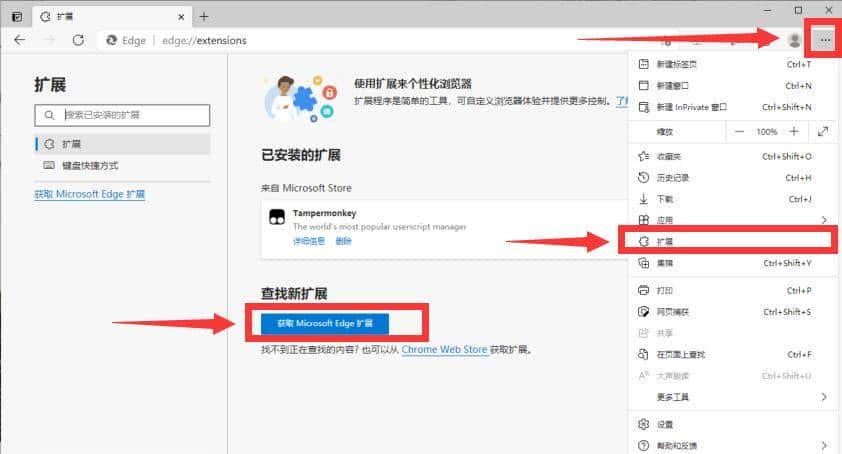Click the 已安装的扩展 heading
The height and width of the screenshot is (454, 842).
pos(301,155)
